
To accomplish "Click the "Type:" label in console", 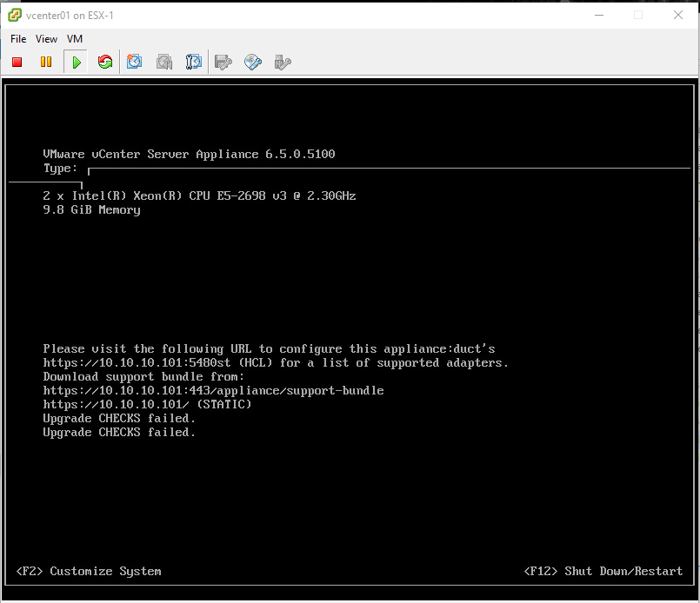I will coord(60,169).
